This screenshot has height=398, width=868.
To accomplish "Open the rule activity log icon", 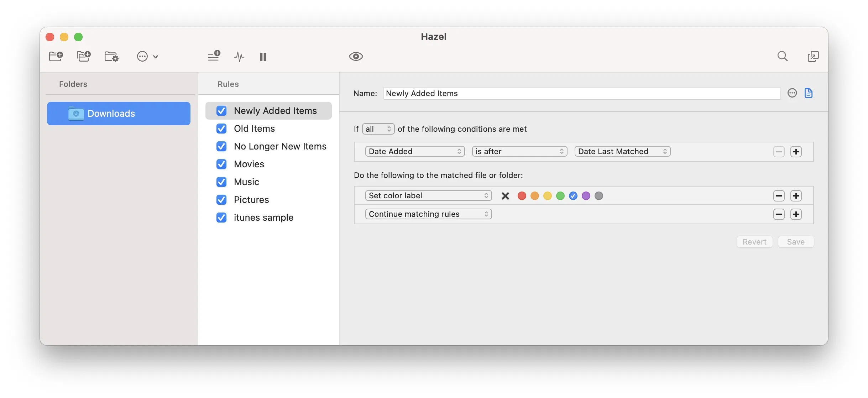I will [239, 57].
